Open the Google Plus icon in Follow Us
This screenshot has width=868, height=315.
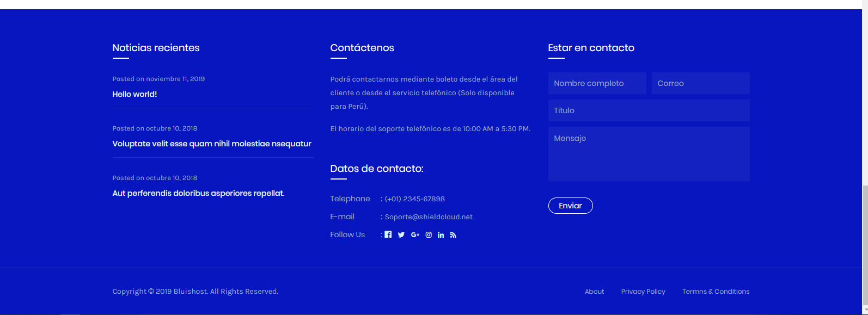pyautogui.click(x=415, y=235)
